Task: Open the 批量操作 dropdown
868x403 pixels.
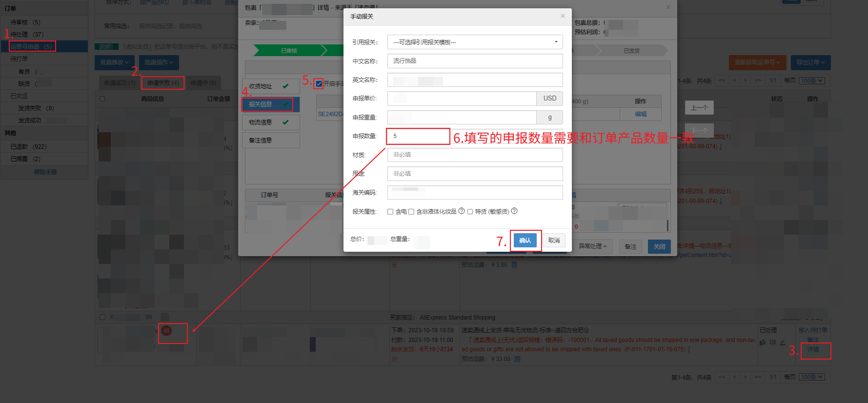Action: pyautogui.click(x=159, y=62)
